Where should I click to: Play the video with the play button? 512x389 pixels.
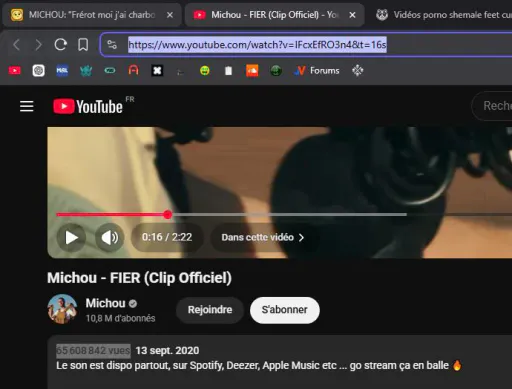point(71,237)
